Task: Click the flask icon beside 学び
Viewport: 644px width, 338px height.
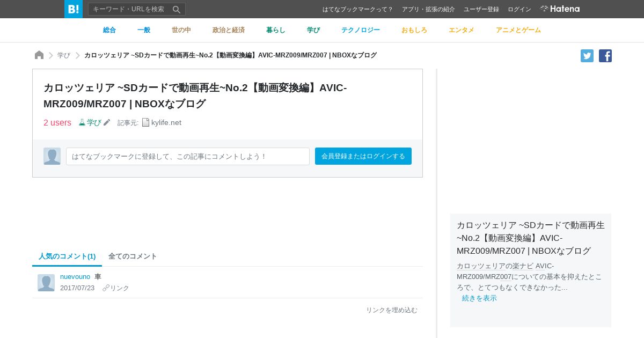Action: coord(82,122)
